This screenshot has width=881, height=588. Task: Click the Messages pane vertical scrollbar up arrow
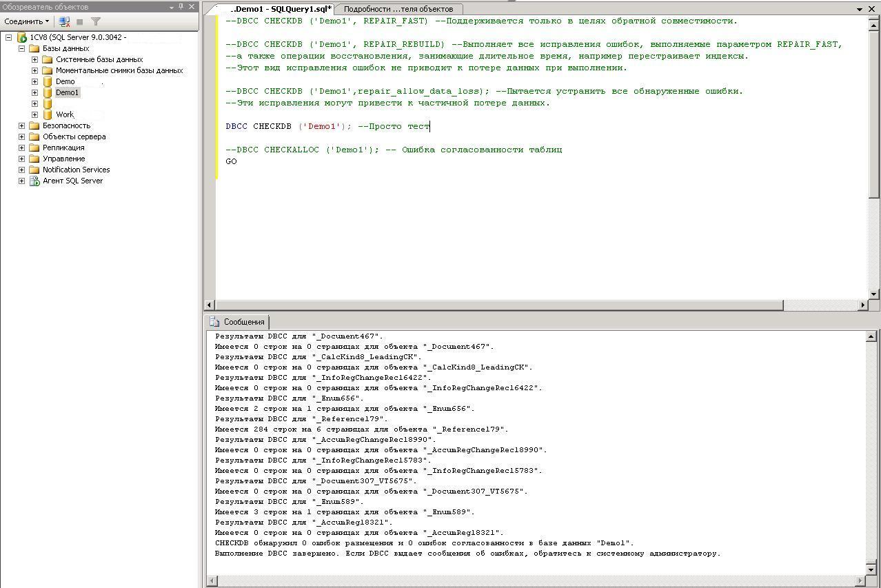coord(871,336)
